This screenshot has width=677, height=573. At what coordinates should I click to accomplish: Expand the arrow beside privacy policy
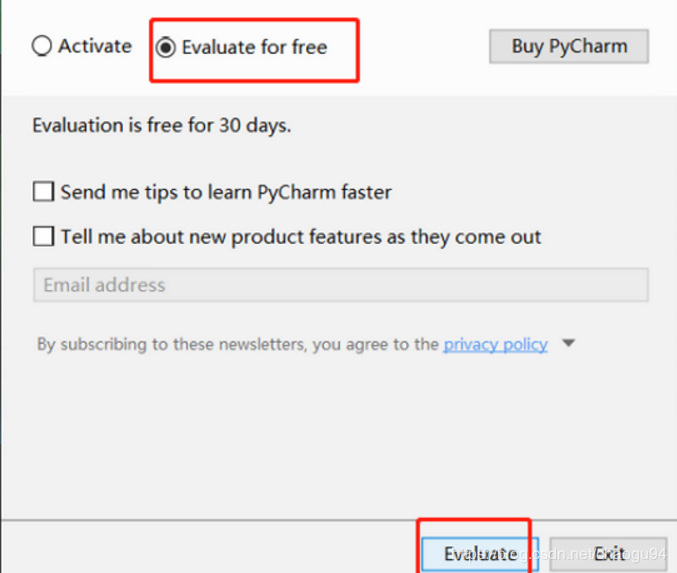coord(569,343)
